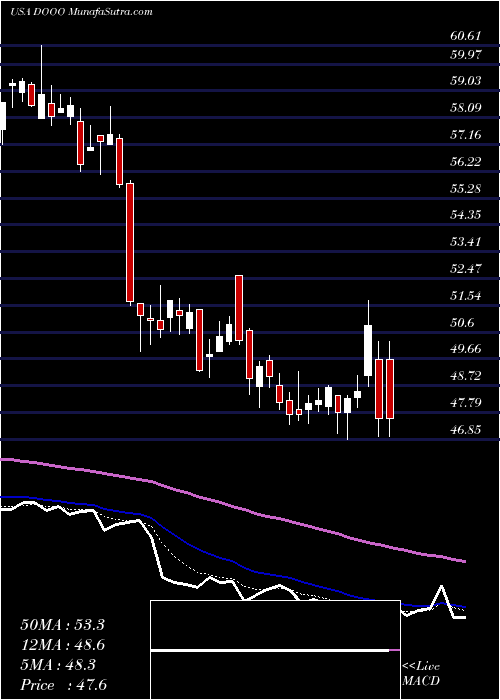Image resolution: width=500 pixels, height=700 pixels.
Task: Click the 57.16 price axis label
Action: [464, 134]
